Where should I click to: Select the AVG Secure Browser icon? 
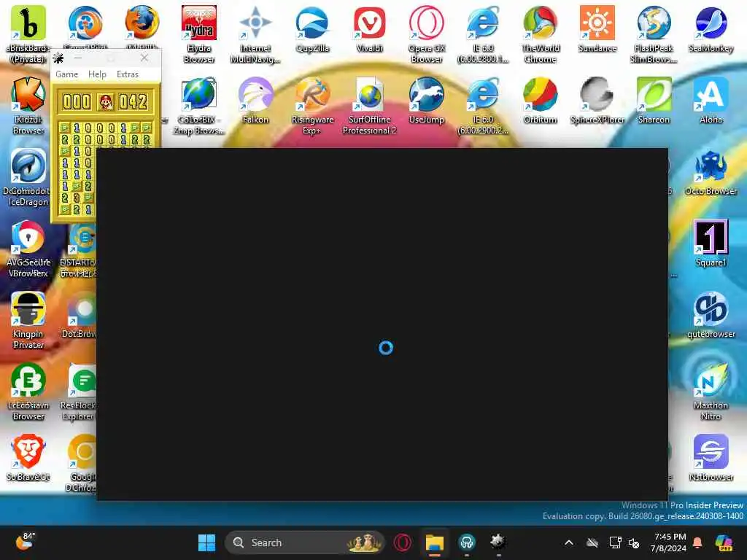[x=28, y=248]
